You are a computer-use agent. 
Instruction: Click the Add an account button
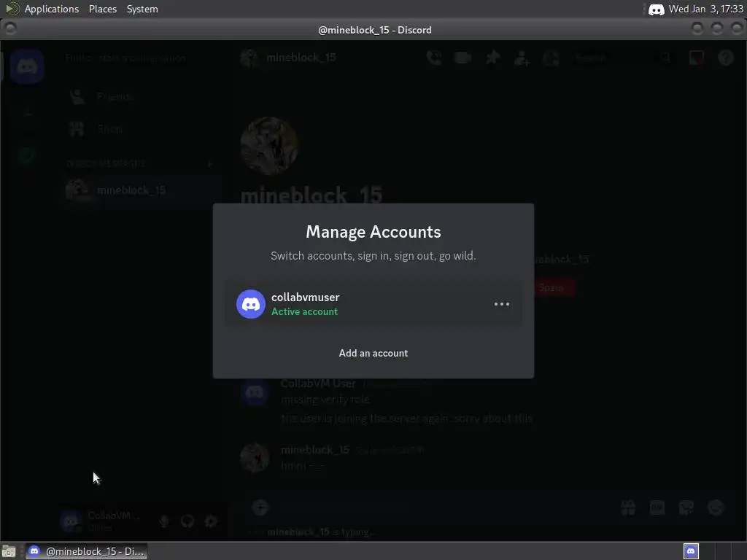(373, 353)
